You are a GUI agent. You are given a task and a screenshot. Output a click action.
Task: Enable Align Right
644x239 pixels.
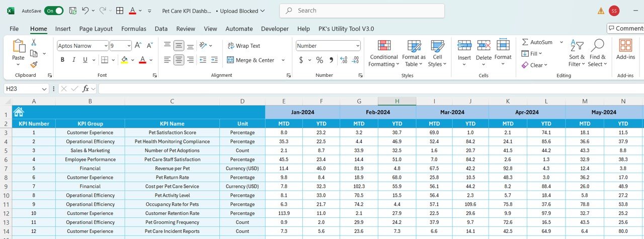coord(190,60)
